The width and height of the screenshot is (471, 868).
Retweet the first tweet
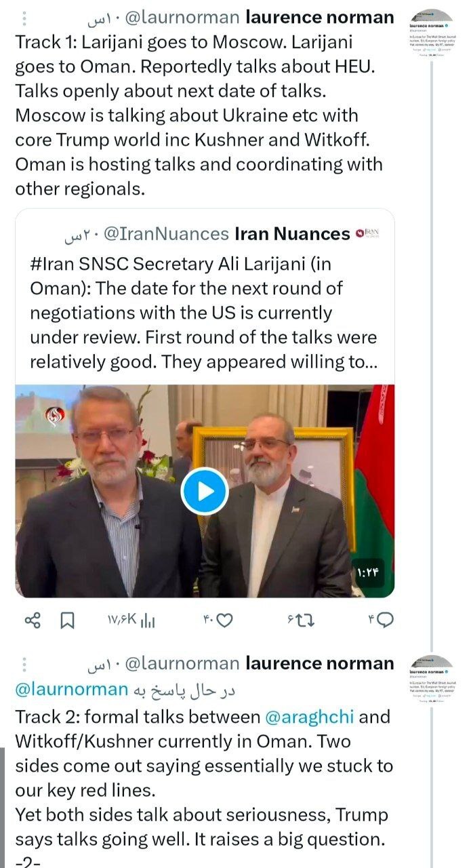pos(300,620)
